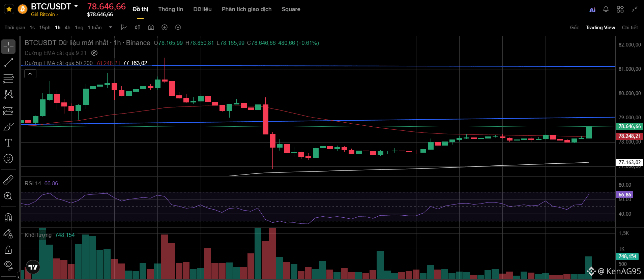Collapse the indicator legend chevron

(x=30, y=74)
